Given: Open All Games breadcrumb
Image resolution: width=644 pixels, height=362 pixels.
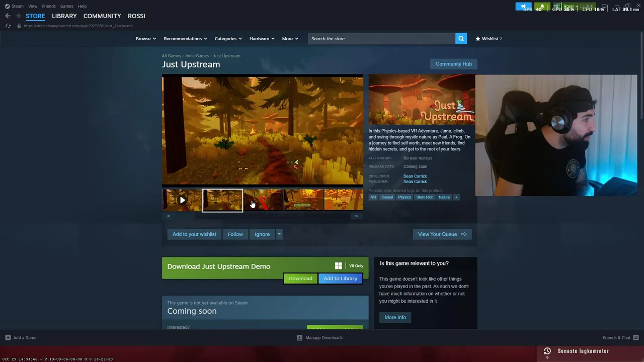Looking at the screenshot, I should click(171, 56).
